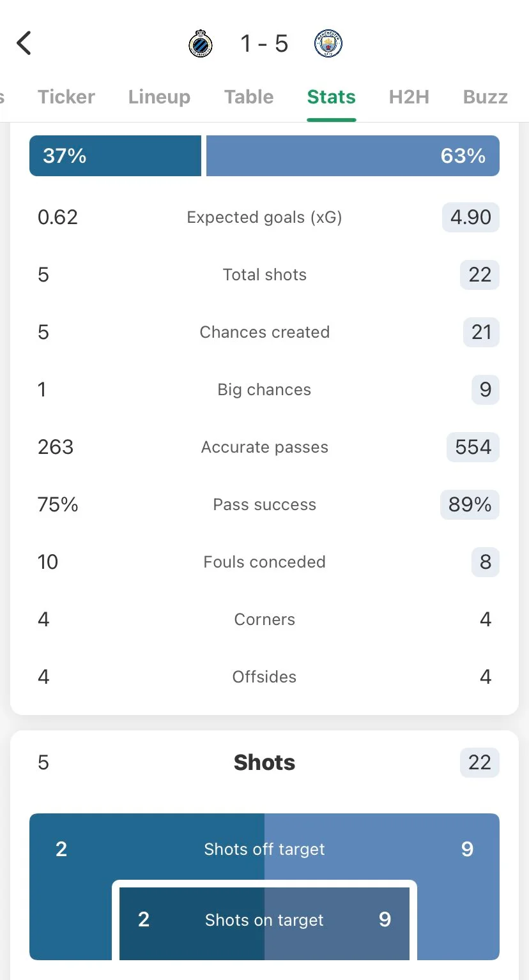Tap the 89% pass success badge
The width and height of the screenshot is (529, 980).
coord(470,505)
